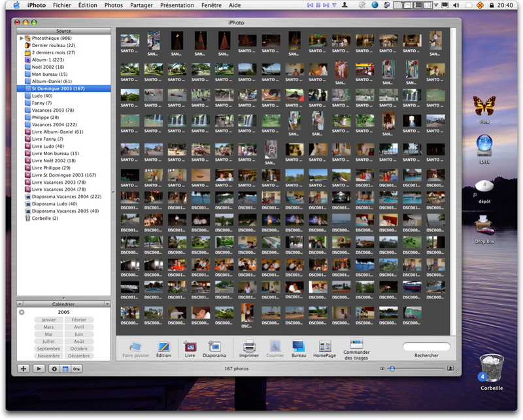The image size is (523, 420).
Task: Open the Dernier rouleau source icon
Action: [x=27, y=45]
